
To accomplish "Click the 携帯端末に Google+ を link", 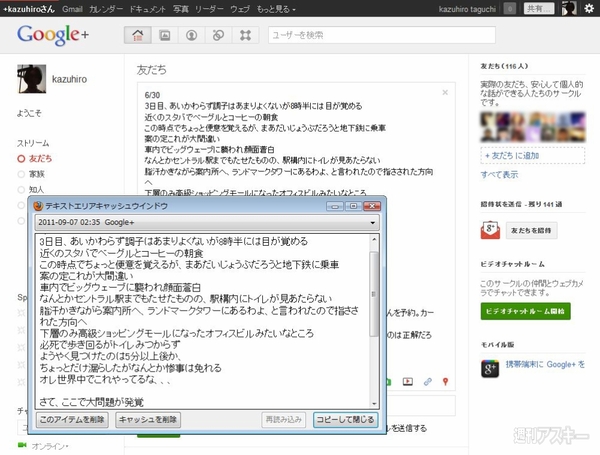I will coord(545,364).
